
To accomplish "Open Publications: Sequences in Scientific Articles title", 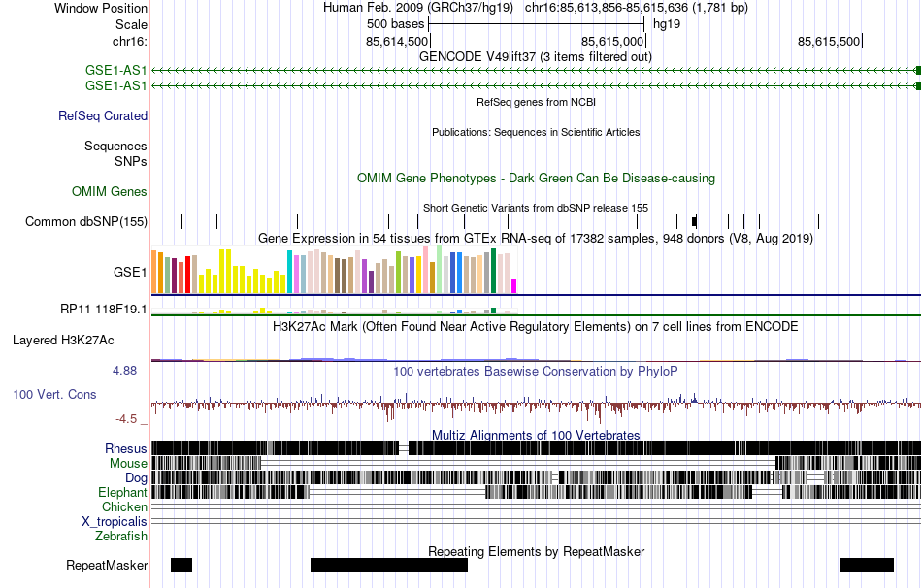I will pyautogui.click(x=536, y=132).
